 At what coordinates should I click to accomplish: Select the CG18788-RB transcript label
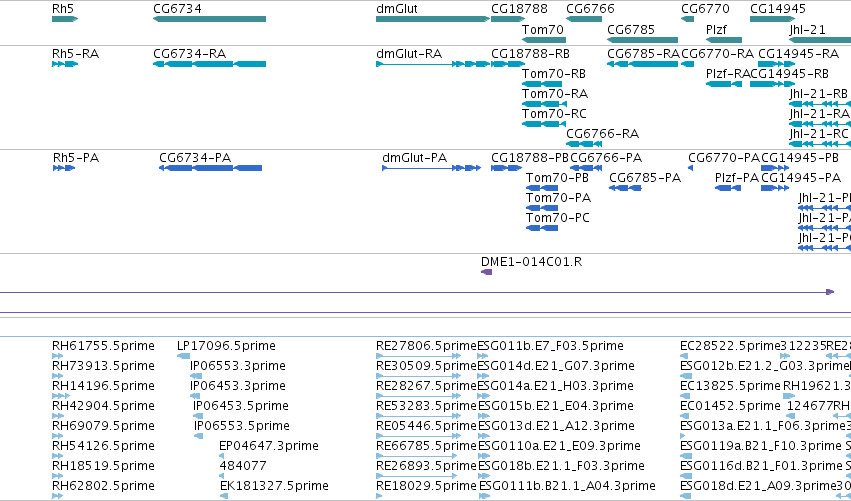coord(530,54)
